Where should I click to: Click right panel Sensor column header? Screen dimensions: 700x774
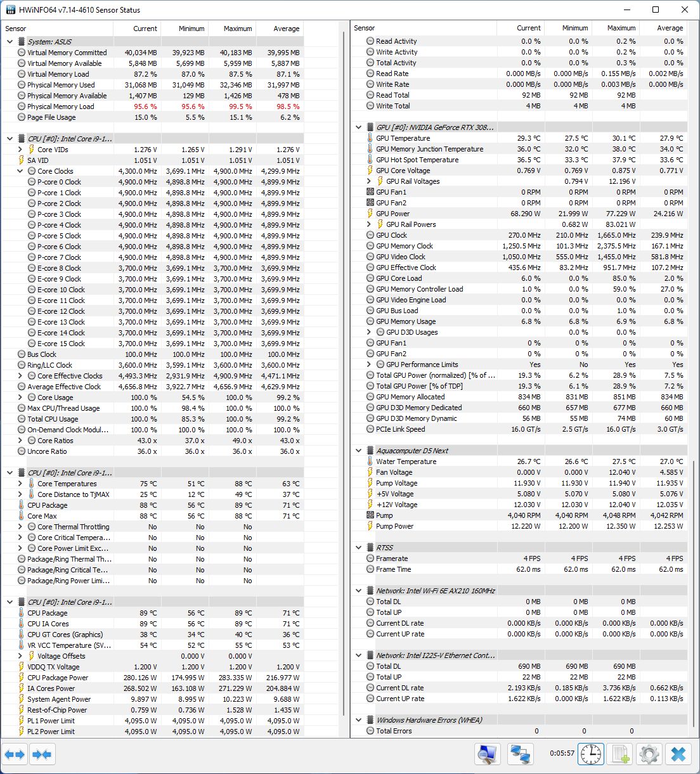tap(424, 28)
